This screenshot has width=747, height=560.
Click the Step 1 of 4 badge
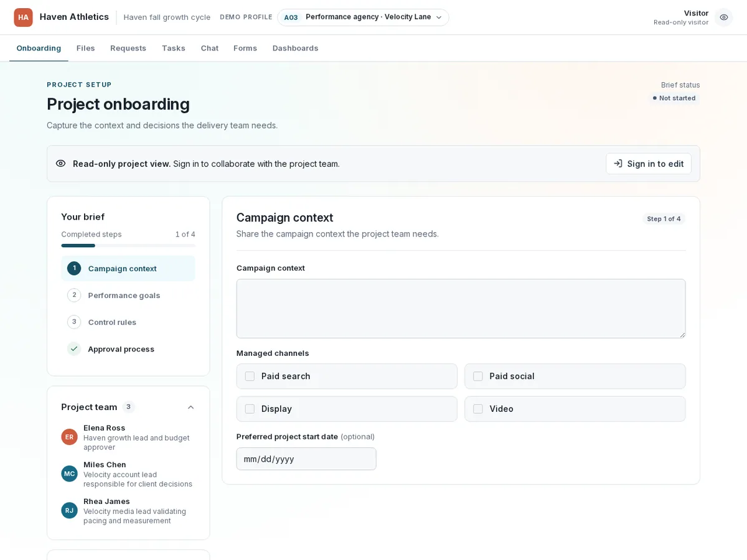tap(664, 219)
